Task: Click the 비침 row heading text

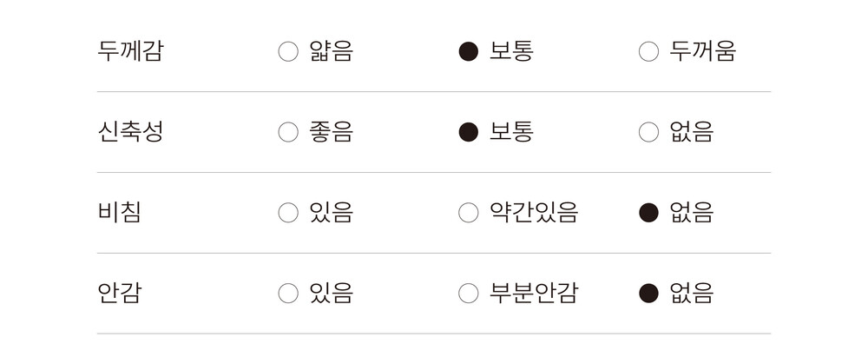Action: [x=120, y=212]
